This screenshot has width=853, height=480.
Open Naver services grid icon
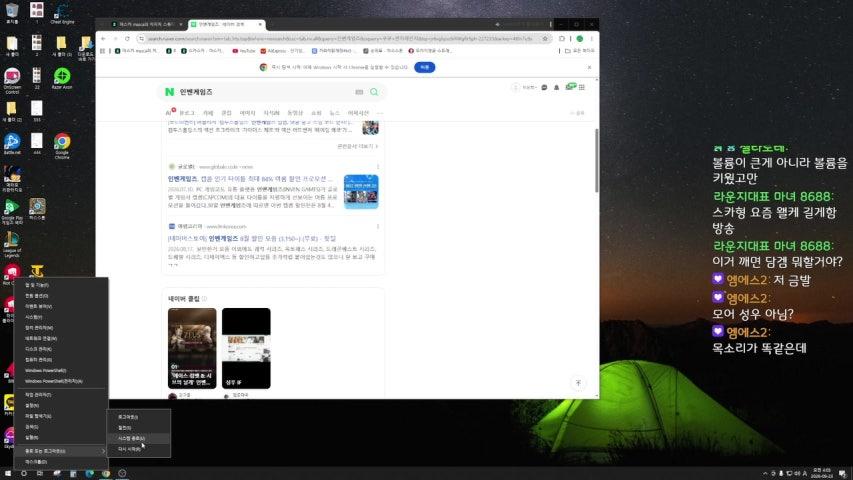[x=582, y=87]
